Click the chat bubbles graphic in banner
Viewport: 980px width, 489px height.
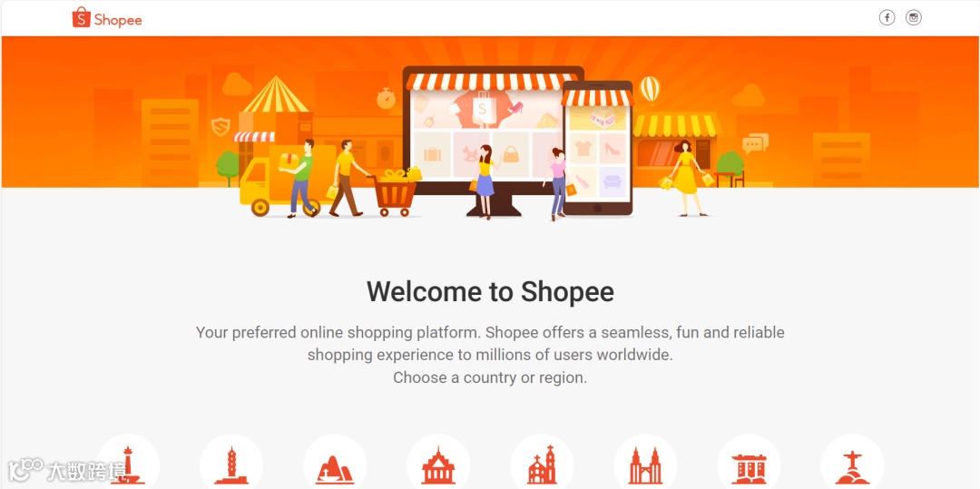pos(756,144)
